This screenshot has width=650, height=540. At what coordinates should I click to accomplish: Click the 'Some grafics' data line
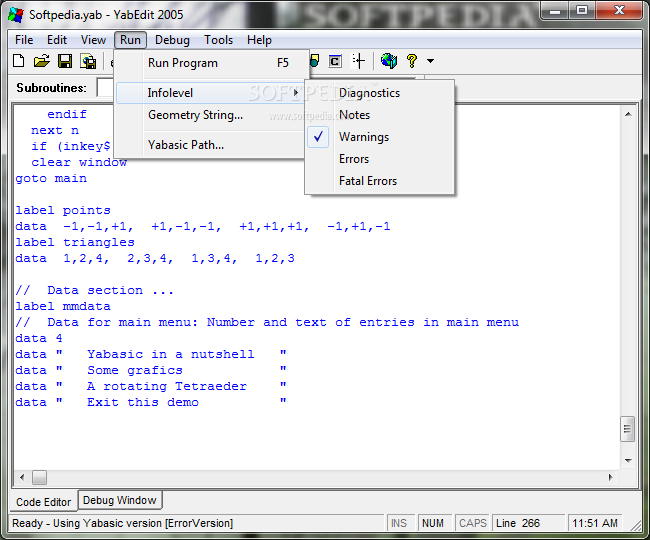point(151,370)
